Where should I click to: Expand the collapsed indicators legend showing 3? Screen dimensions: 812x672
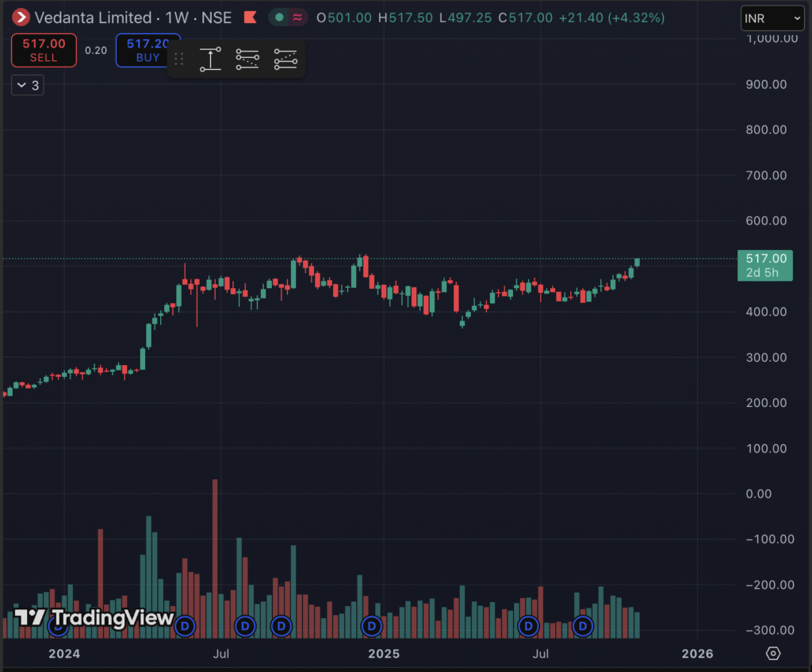click(x=28, y=86)
